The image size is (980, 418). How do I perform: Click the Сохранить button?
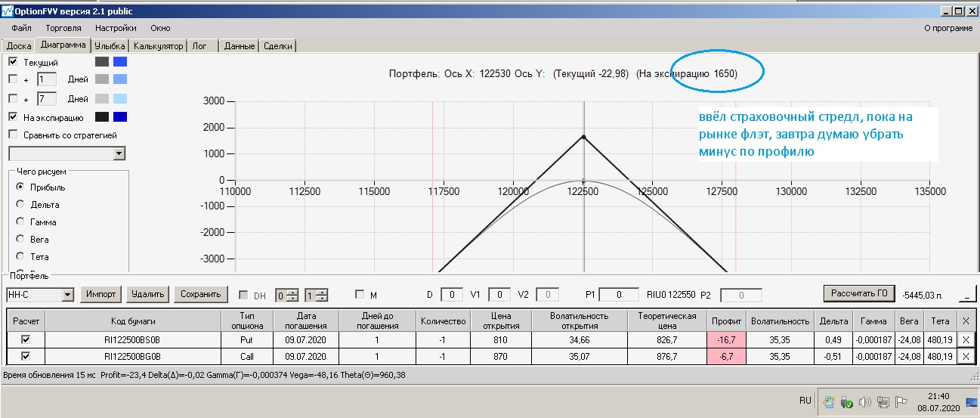200,294
